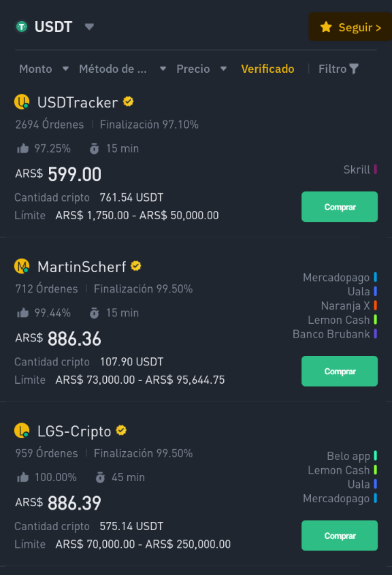Open the USDT currency dropdown arrow

pyautogui.click(x=89, y=27)
